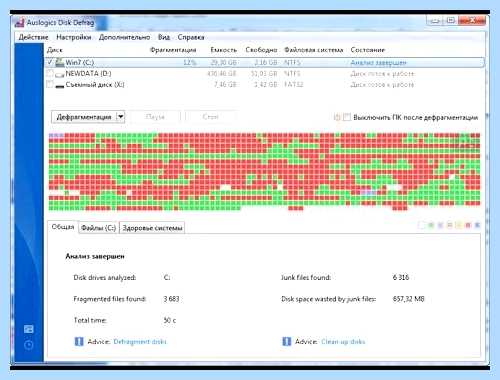The height and width of the screenshot is (380, 500).
Task: Click the red legend swatch
Action: point(468,225)
